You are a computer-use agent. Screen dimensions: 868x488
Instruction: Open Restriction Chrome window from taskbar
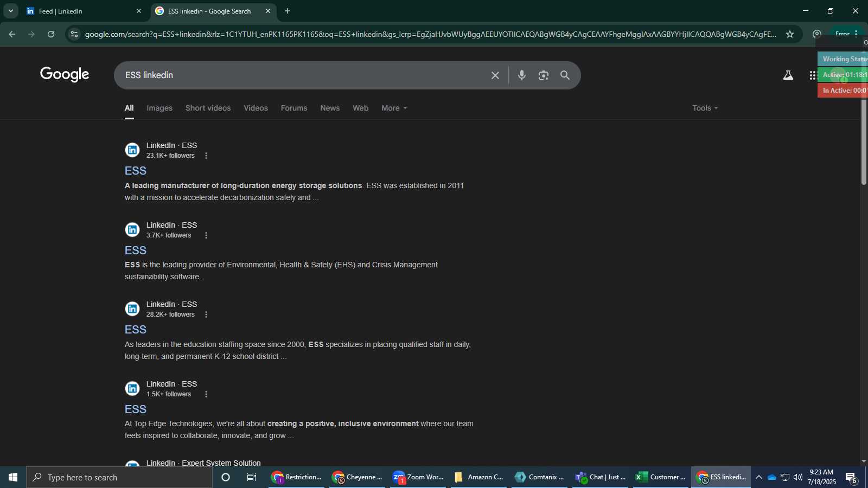[x=297, y=477]
